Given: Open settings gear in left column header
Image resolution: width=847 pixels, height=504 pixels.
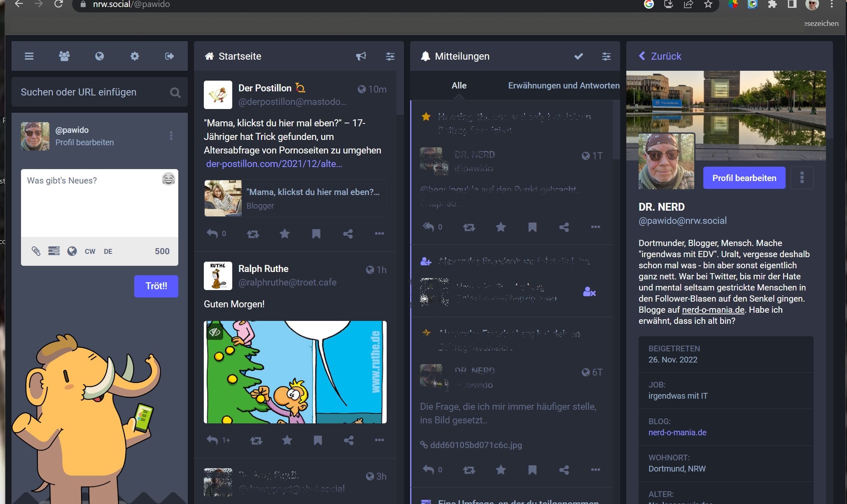Looking at the screenshot, I should tap(135, 56).
